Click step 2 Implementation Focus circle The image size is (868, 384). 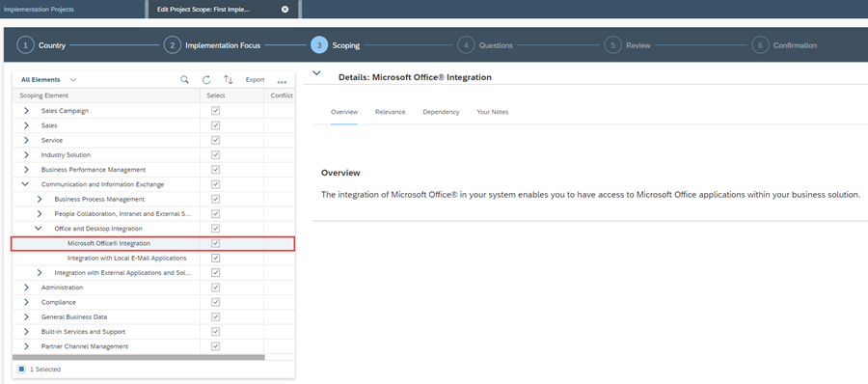[x=173, y=45]
